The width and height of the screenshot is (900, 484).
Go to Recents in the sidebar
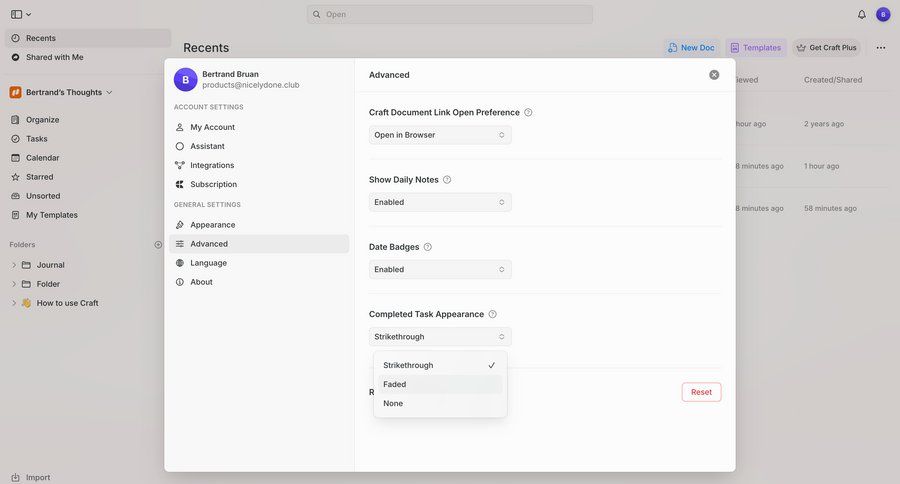pyautogui.click(x=88, y=38)
